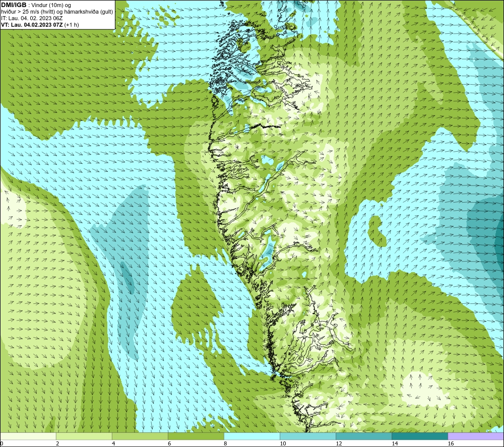Click the scale label '2'
The height and width of the screenshot is (447, 504).
coord(57,444)
